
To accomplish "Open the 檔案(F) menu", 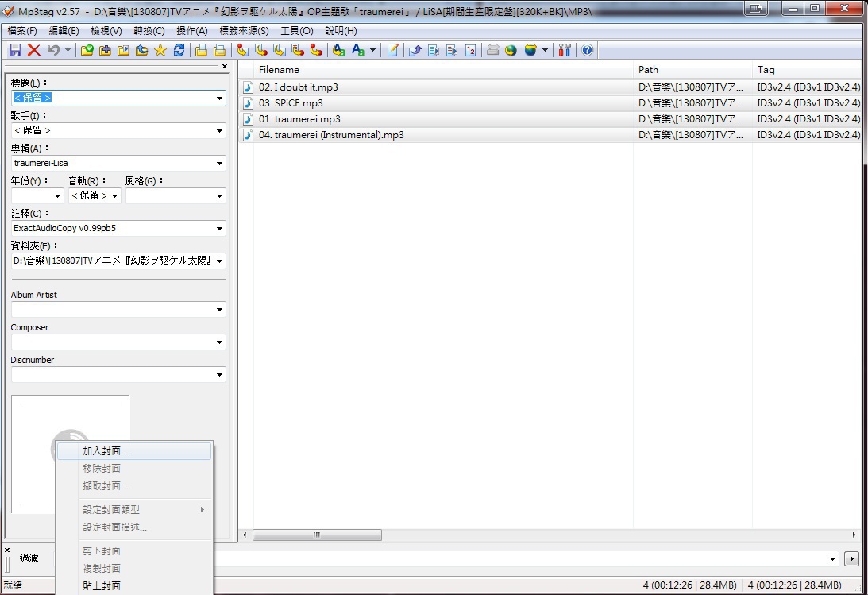I will pyautogui.click(x=22, y=31).
